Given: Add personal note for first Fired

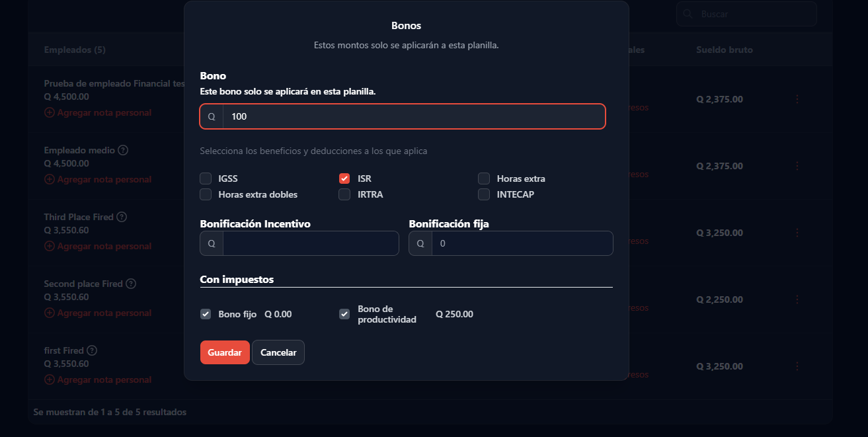Looking at the screenshot, I should tap(98, 379).
